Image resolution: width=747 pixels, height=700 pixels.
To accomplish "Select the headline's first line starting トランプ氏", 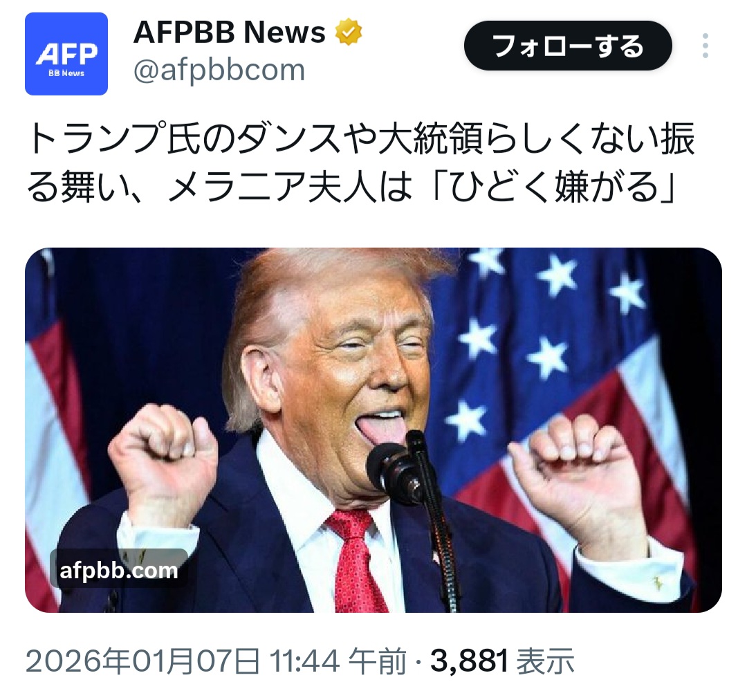I will point(361,138).
